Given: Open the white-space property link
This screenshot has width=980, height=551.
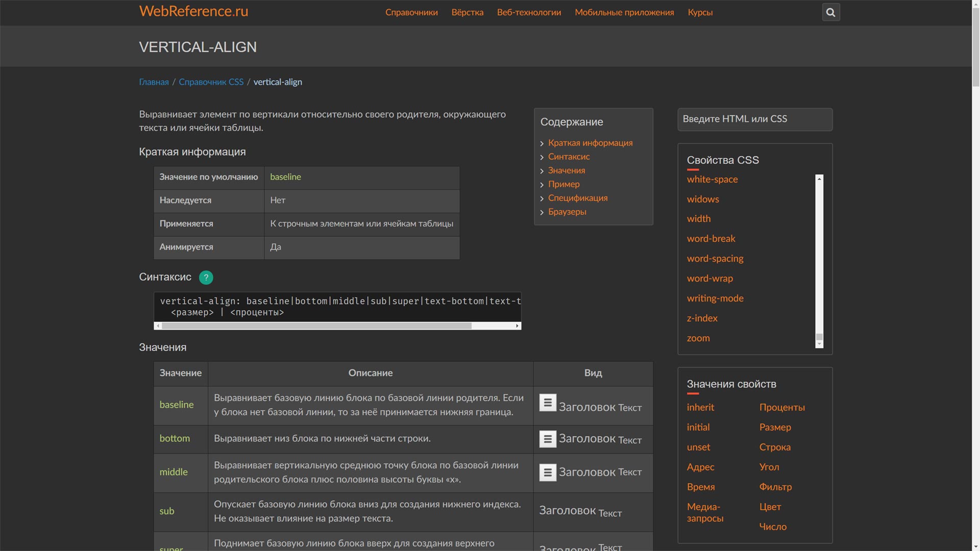Looking at the screenshot, I should pos(712,180).
